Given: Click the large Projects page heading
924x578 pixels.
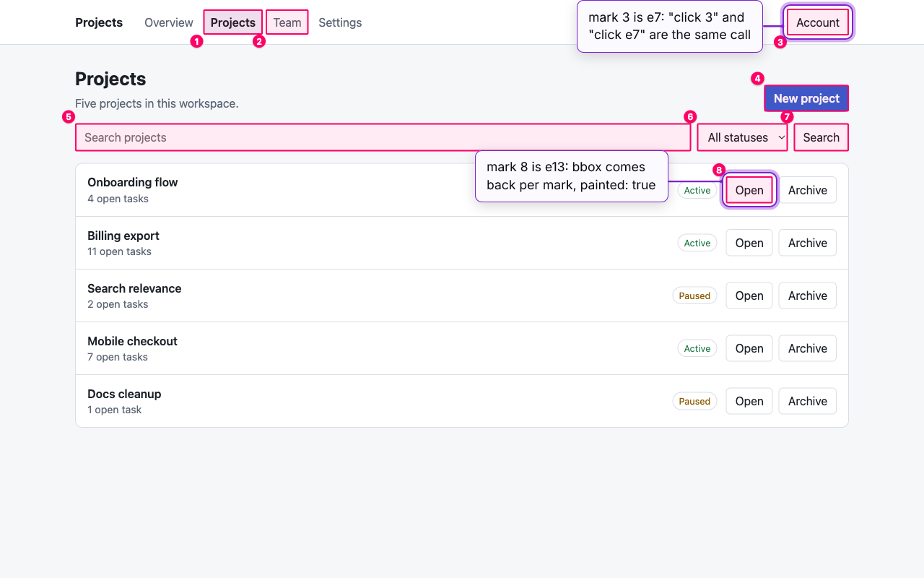Looking at the screenshot, I should pyautogui.click(x=110, y=79).
